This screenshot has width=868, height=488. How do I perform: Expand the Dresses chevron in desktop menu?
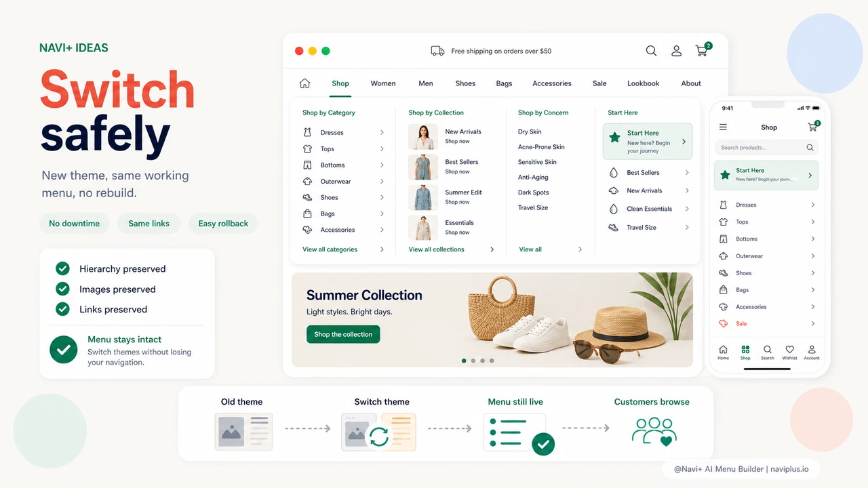pyautogui.click(x=382, y=132)
